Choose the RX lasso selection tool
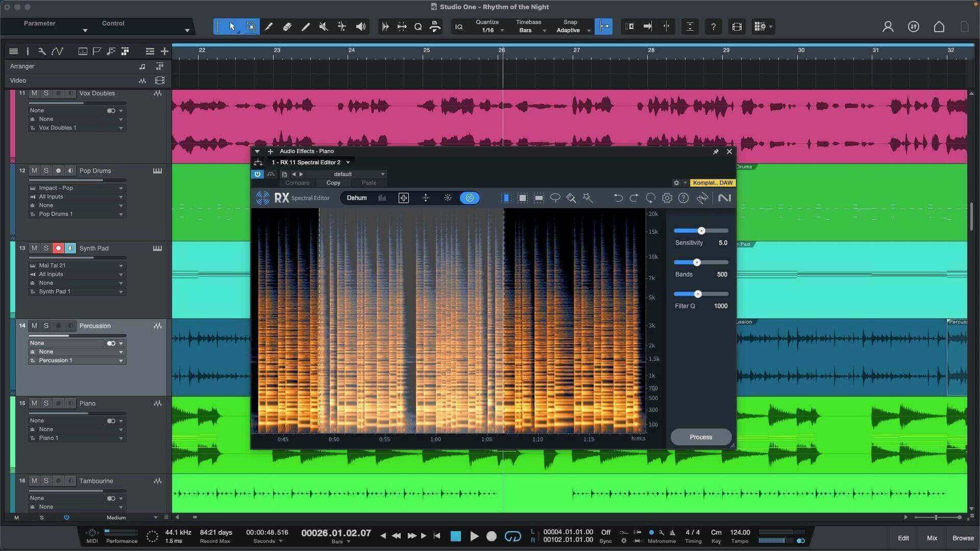Viewport: 980px width, 551px height. 555,198
